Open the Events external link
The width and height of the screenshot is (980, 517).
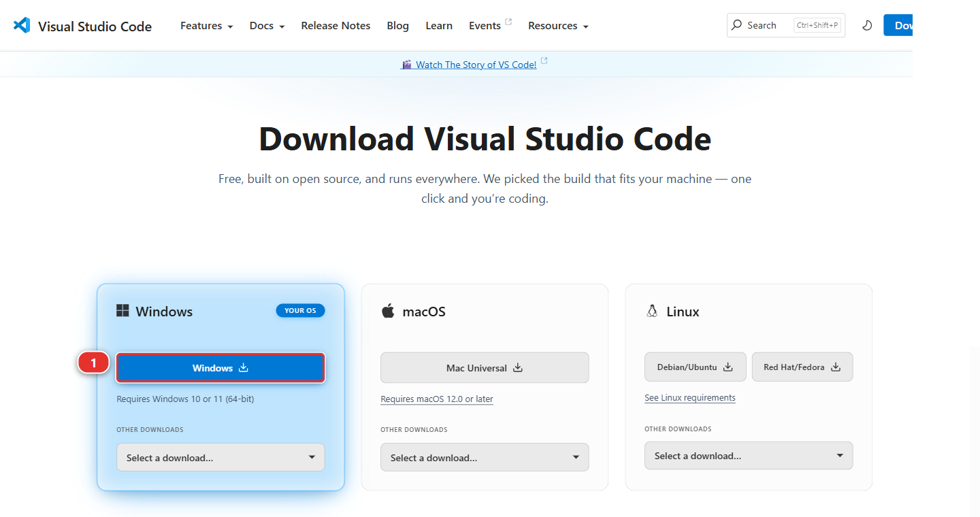pyautogui.click(x=490, y=26)
